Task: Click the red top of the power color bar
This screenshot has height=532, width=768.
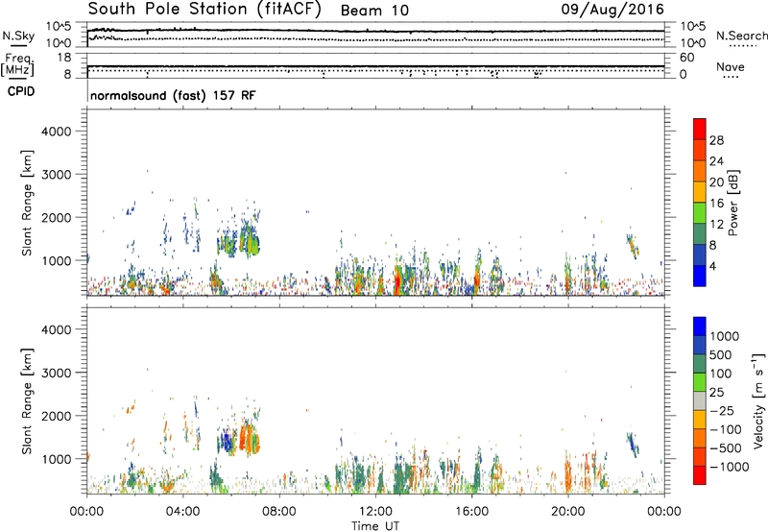Action: coord(700,127)
